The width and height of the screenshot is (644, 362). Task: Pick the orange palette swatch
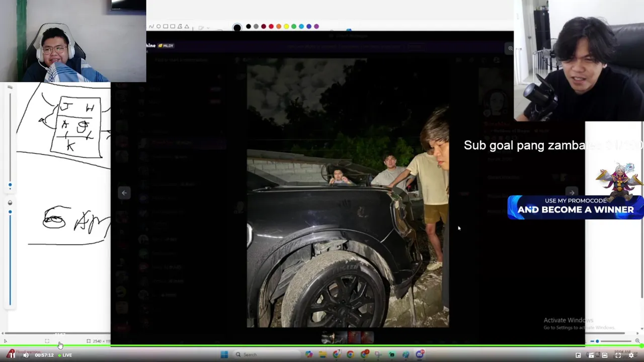pos(279,26)
